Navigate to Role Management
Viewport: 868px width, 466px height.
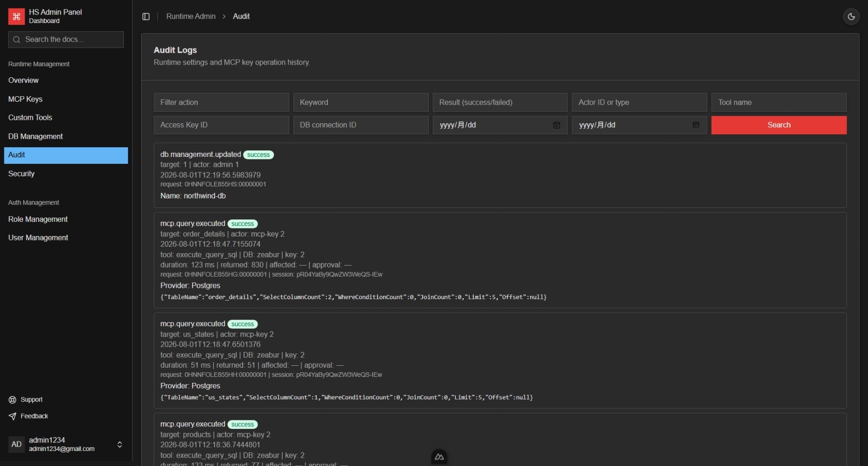pyautogui.click(x=66, y=219)
